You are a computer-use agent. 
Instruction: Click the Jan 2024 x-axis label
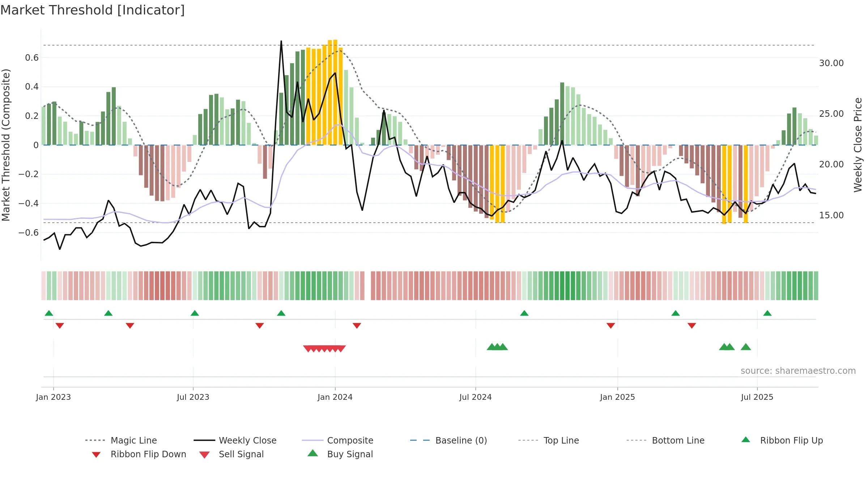coord(335,397)
